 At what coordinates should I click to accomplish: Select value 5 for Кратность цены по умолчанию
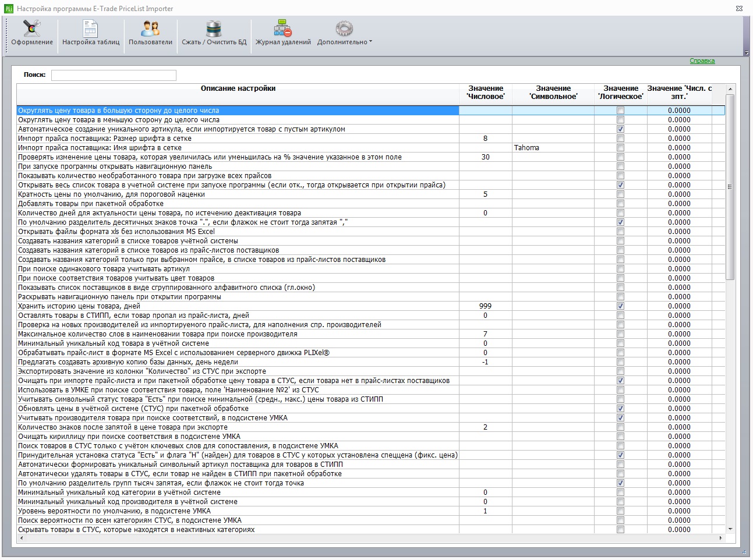486,194
